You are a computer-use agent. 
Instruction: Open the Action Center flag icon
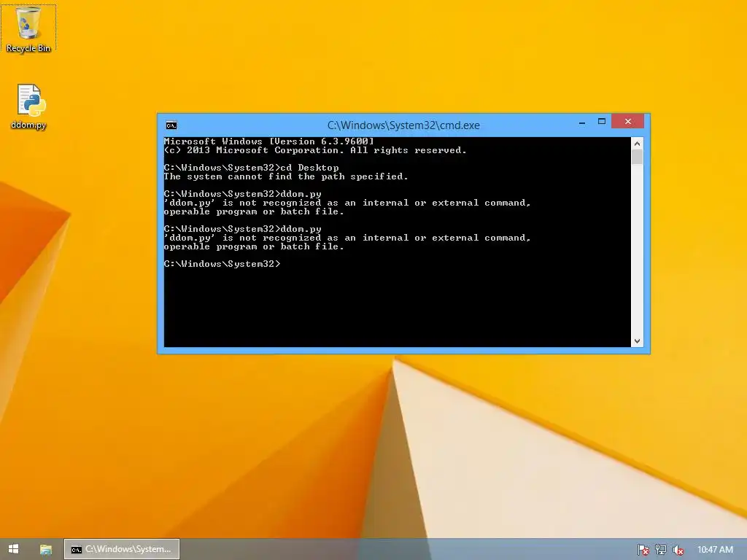click(643, 550)
